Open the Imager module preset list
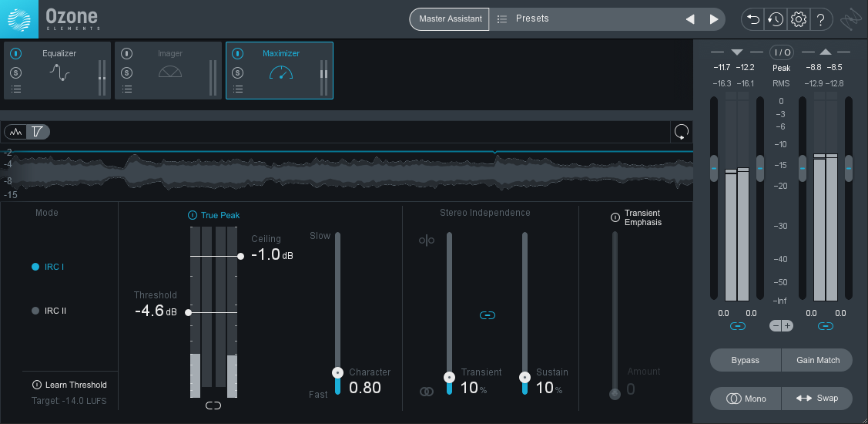 point(127,89)
